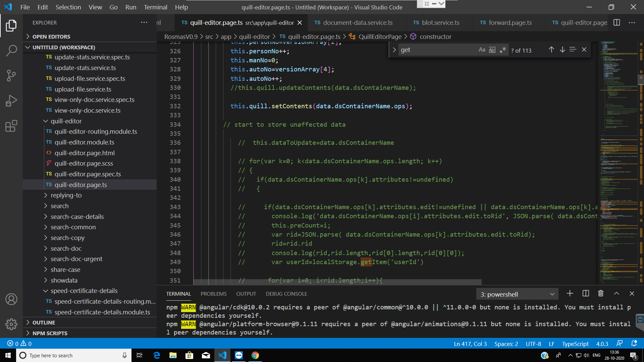Expand the OUTLINE section

click(90, 322)
